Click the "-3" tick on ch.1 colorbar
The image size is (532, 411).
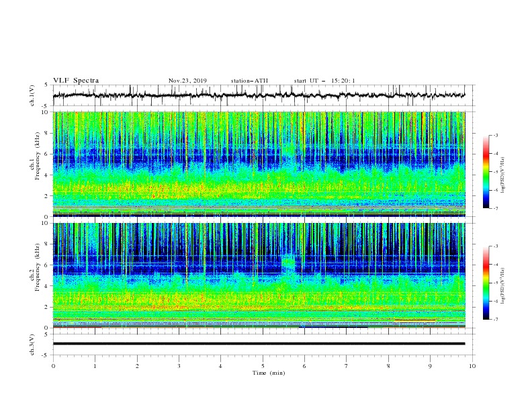495,135
